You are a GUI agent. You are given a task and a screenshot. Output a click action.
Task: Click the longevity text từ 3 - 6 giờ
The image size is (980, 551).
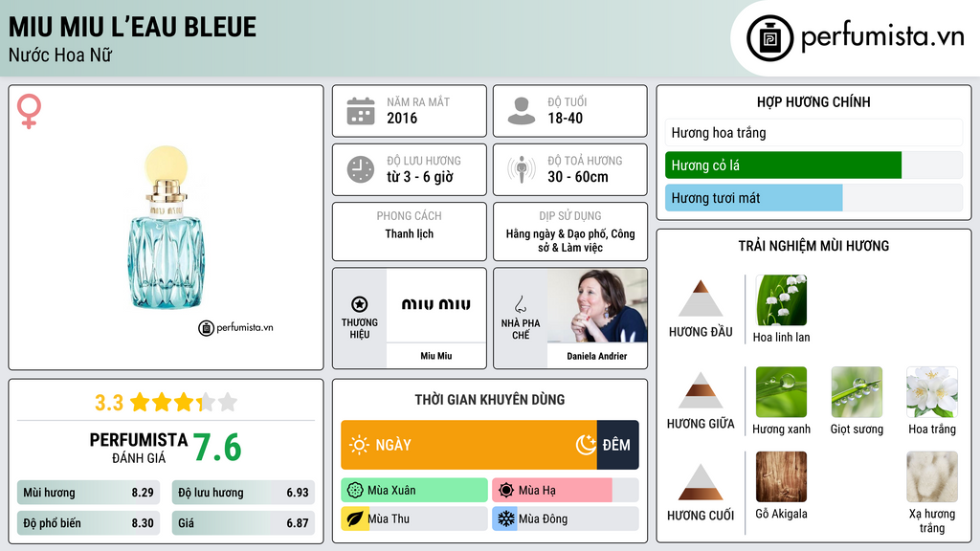tap(419, 177)
